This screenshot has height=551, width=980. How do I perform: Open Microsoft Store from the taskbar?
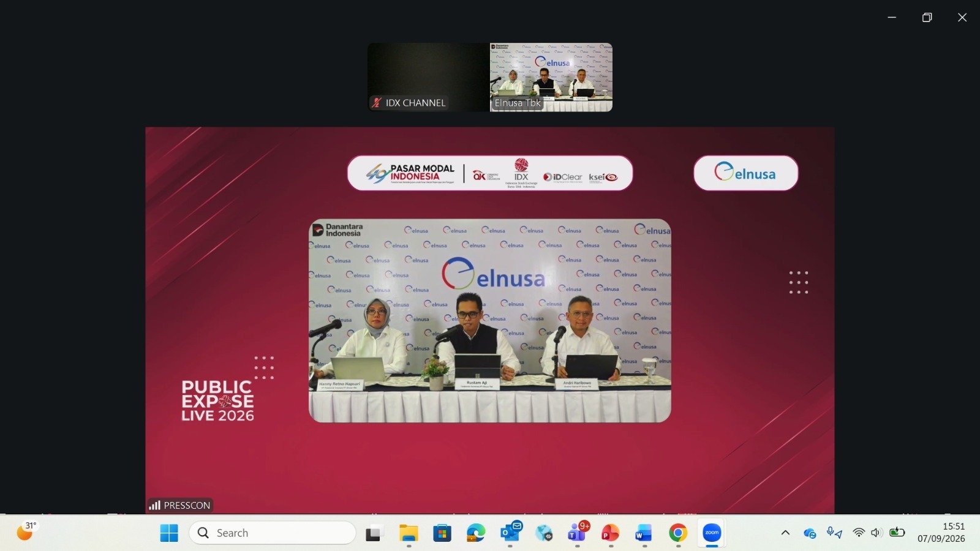(442, 533)
